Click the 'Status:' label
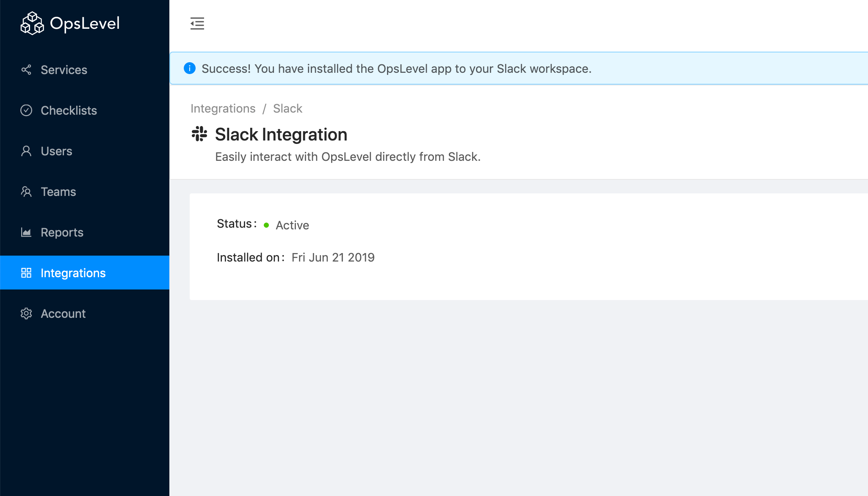The width and height of the screenshot is (868, 496). pos(237,224)
